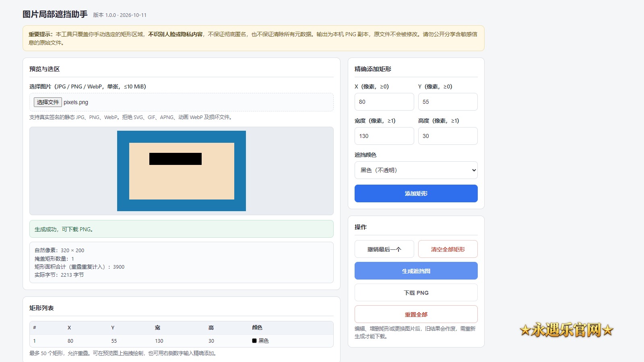Click 清空全部矩形 button
The height and width of the screenshot is (362, 644).
tap(448, 249)
